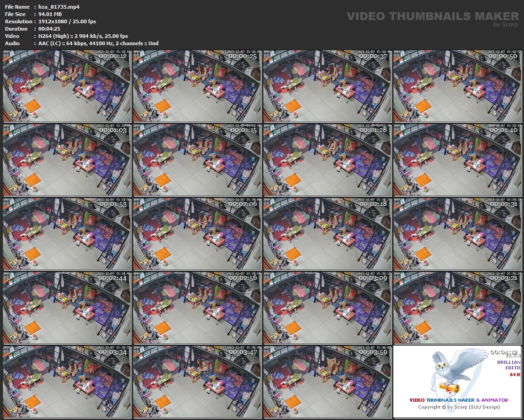Click the 'by Scorp' text under the watermark

click(x=506, y=25)
